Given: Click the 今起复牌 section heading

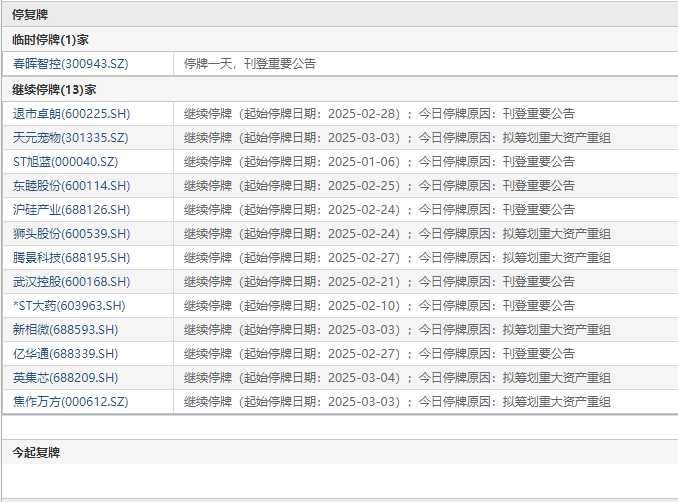Looking at the screenshot, I should coord(36,453).
